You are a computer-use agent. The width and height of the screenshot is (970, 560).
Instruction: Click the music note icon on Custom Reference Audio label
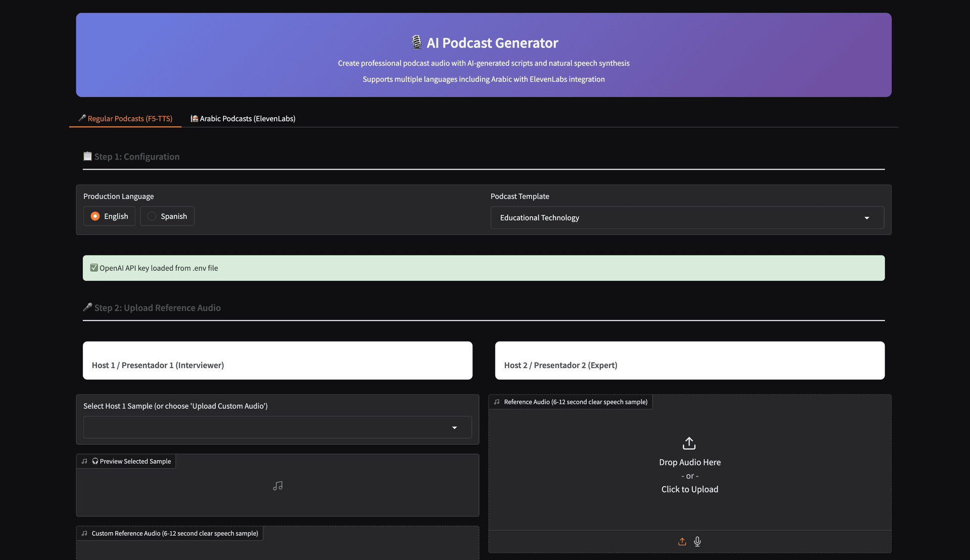84,533
